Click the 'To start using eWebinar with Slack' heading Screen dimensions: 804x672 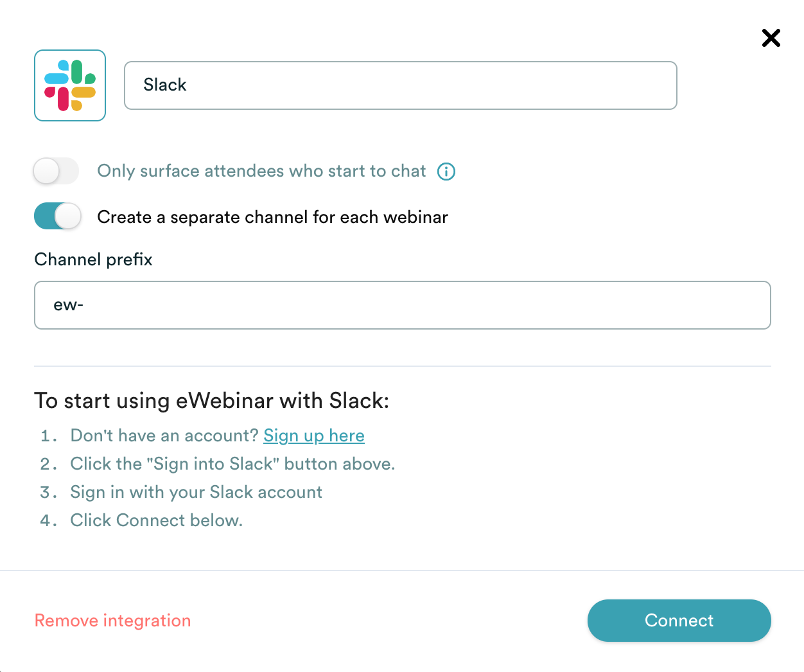(x=211, y=401)
